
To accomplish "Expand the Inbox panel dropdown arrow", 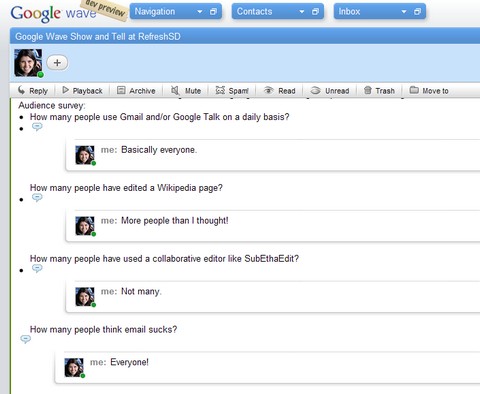I will click(404, 12).
